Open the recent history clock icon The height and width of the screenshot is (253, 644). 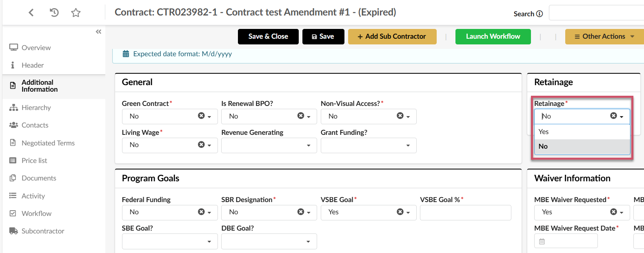pos(54,13)
